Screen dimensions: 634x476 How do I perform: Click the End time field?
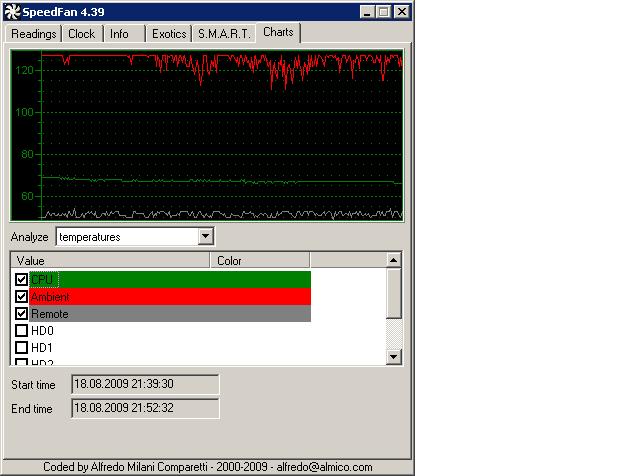click(145, 408)
